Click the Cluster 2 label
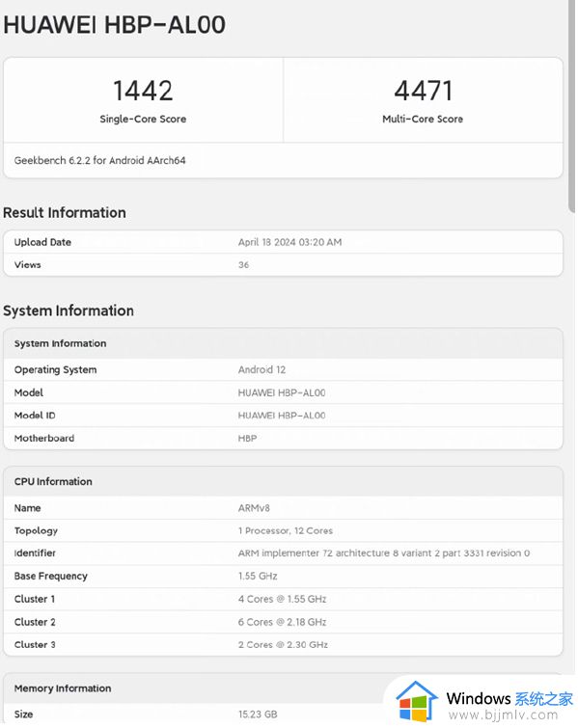The width and height of the screenshot is (578, 728). tap(35, 622)
